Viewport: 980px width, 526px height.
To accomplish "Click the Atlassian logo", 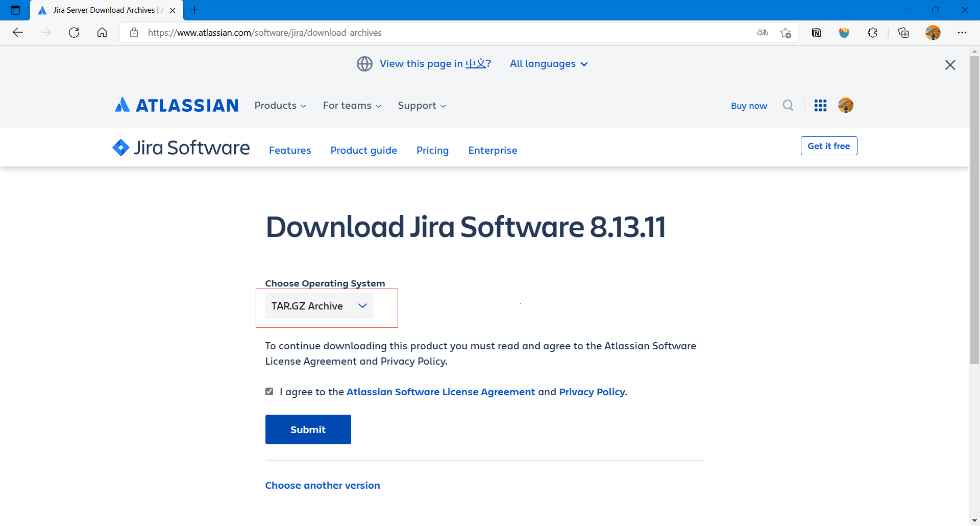I will [x=177, y=105].
